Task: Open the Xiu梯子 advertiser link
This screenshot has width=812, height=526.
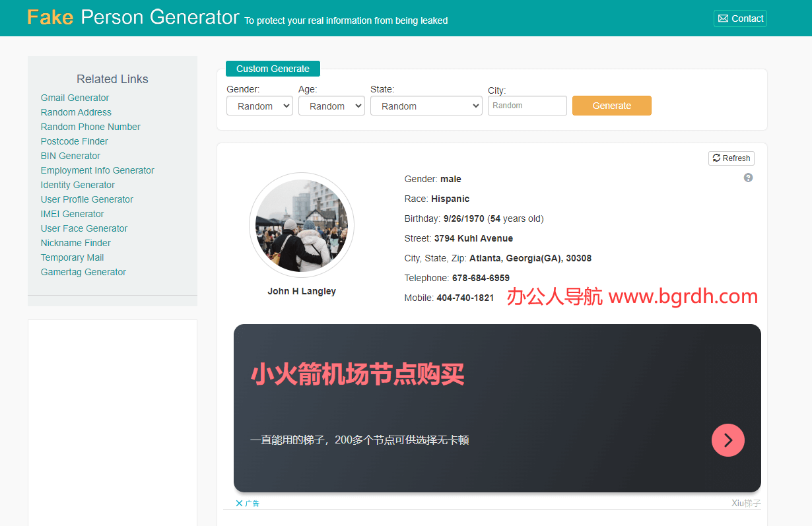Action: [x=747, y=503]
